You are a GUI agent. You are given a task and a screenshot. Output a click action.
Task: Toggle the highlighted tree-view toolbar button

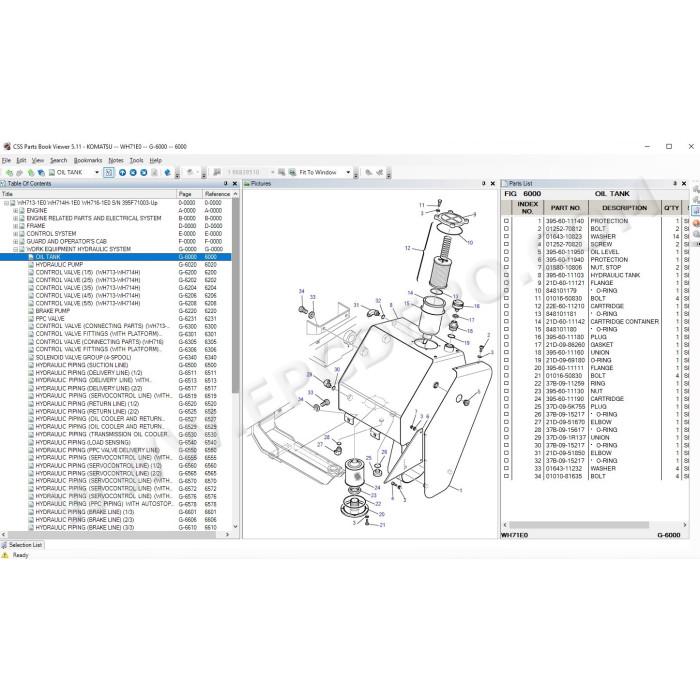(108, 173)
